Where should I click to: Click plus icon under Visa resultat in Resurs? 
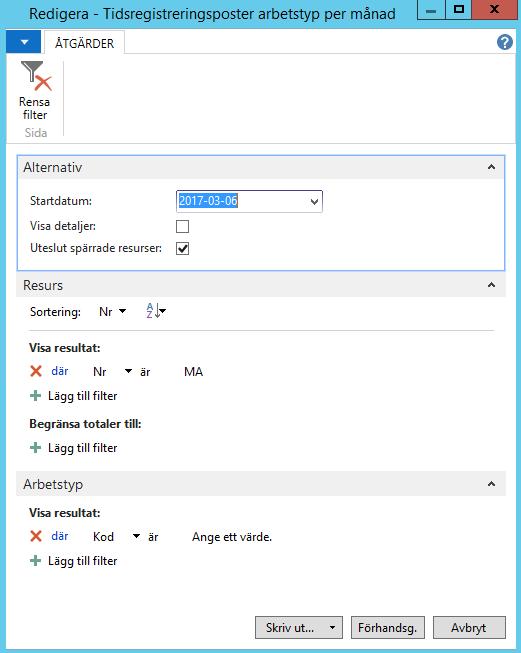click(x=35, y=396)
